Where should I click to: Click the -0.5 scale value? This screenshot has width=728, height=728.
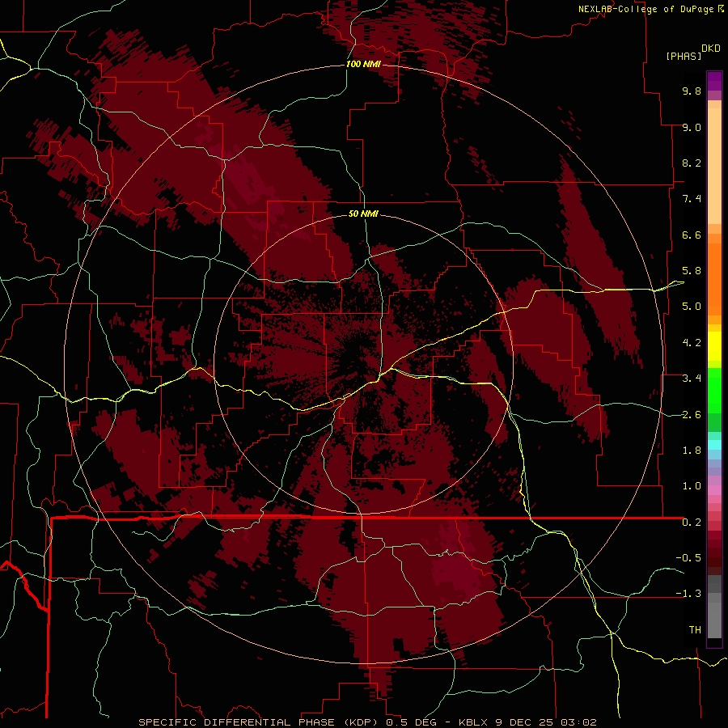click(x=688, y=557)
